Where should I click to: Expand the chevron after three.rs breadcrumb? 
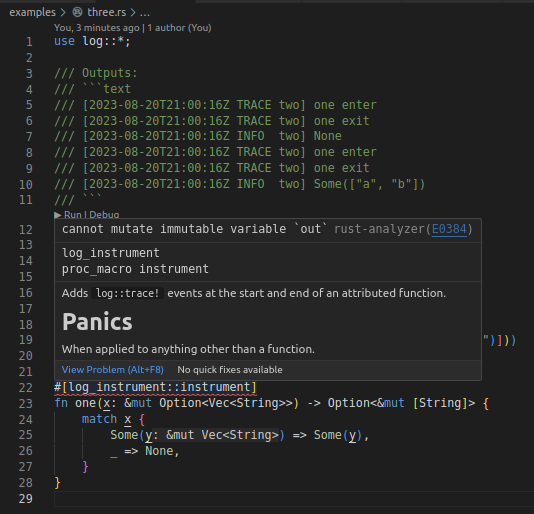pos(133,13)
